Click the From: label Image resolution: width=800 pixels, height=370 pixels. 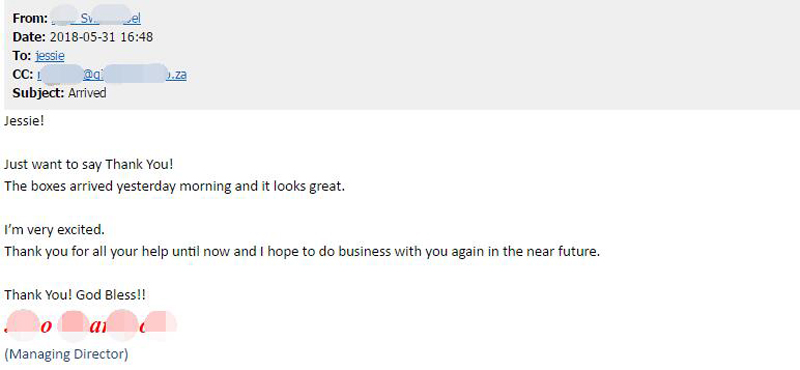[x=31, y=19]
